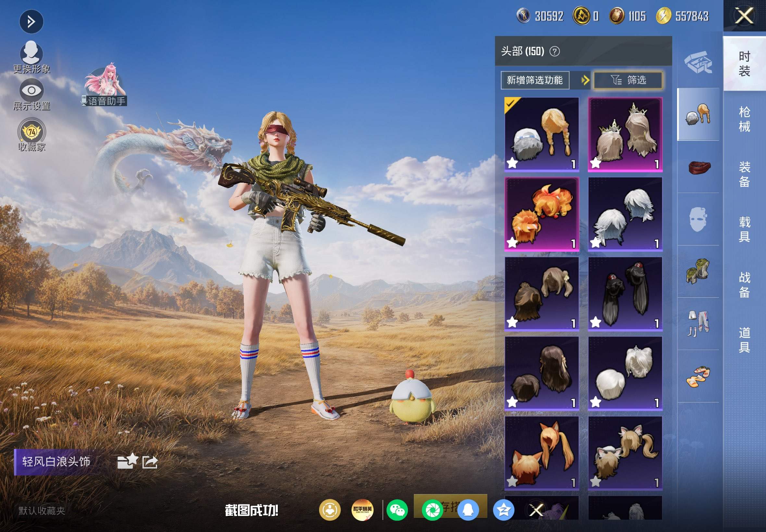Click the lightning gold coin currency icon
Viewport: 766px width, 532px height.
click(x=664, y=16)
